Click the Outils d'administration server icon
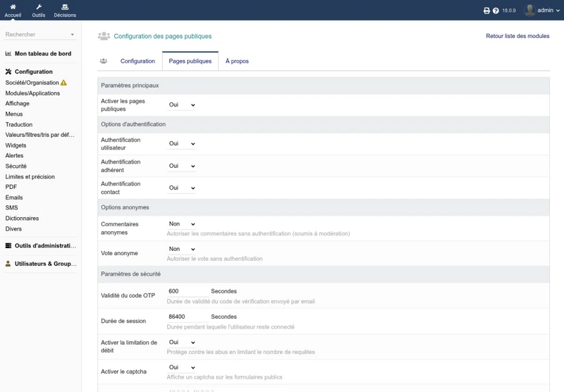Screen dimensions: 564x392 [x=8, y=245]
